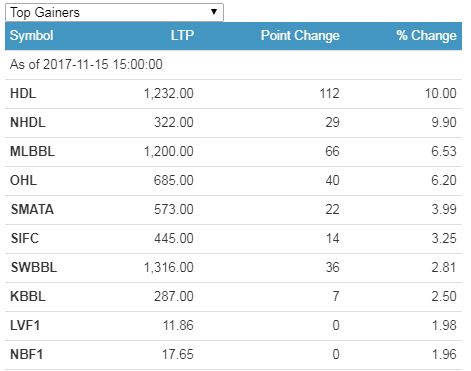This screenshot has width=471, height=371.
Task: Click the dropdown arrow beside Top Gainers
Action: coord(214,12)
